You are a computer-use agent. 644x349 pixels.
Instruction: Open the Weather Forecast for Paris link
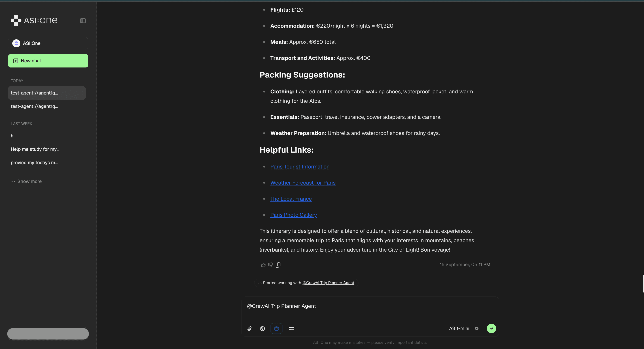point(303,183)
